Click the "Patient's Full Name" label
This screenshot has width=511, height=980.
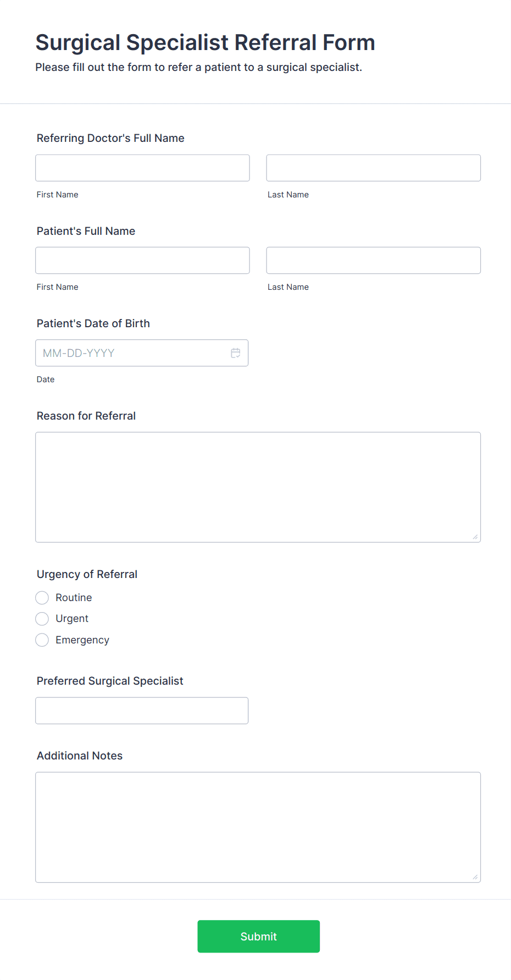pyautogui.click(x=86, y=231)
